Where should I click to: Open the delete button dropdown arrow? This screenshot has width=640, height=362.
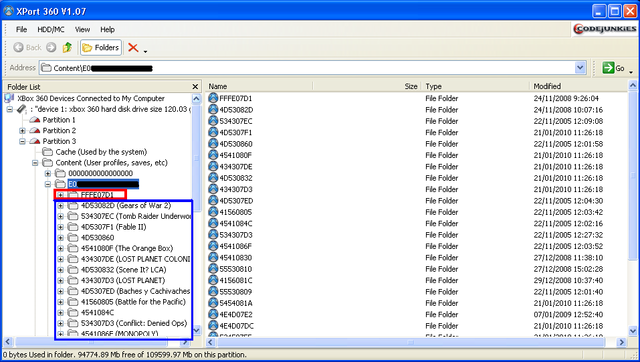(145, 51)
